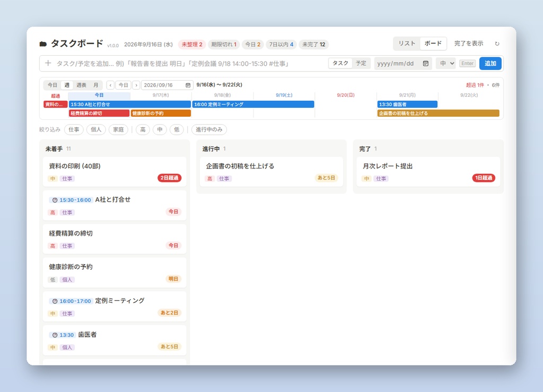Viewport: 543px width, 392px height.
Task: Open A社と打合せ task card
Action: [x=115, y=205]
